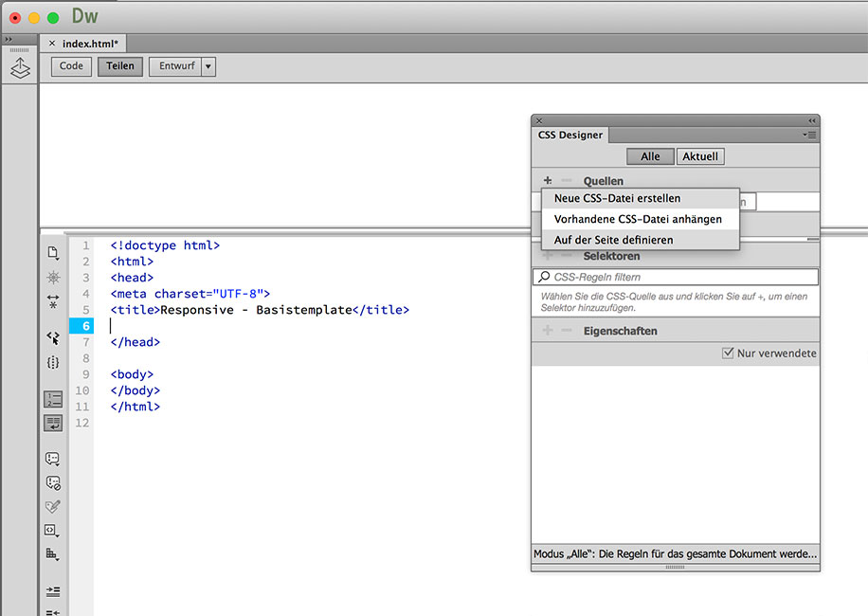The height and width of the screenshot is (616, 868).
Task: Click the Extract layers icon in left panel
Action: (x=20, y=68)
